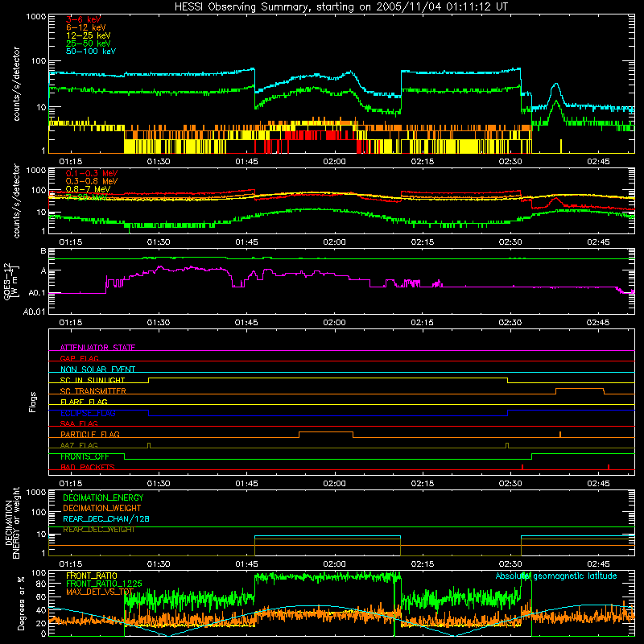The height and width of the screenshot is (644, 644).
Task: Click the raised SC_TRANSMITTER segment near 02:40
Action: pyautogui.click(x=580, y=389)
